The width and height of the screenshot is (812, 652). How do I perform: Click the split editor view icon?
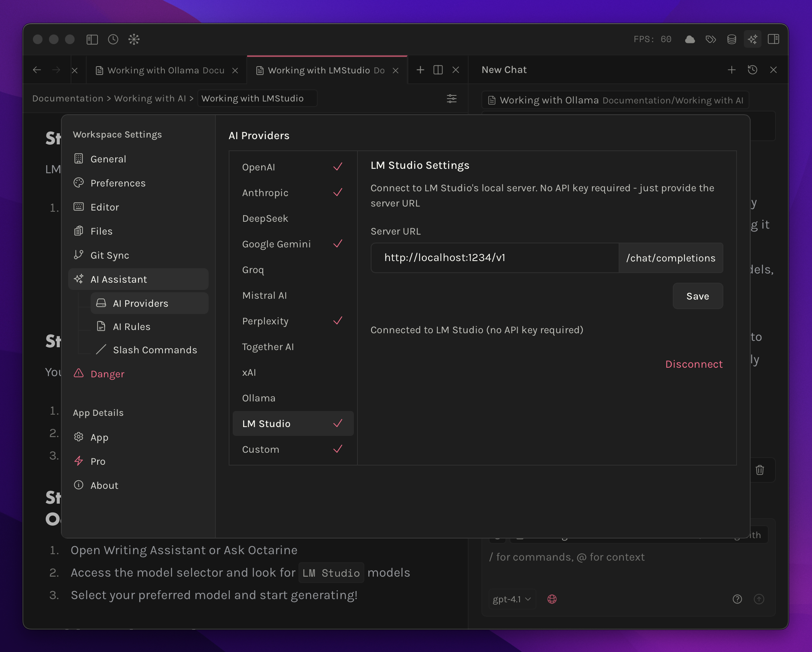pos(438,70)
